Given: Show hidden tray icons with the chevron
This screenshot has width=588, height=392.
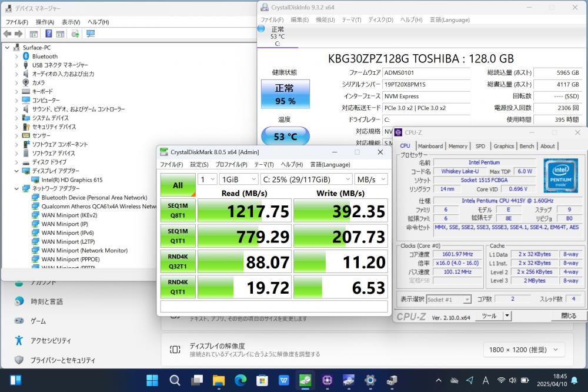Looking at the screenshot, I should click(x=439, y=380).
